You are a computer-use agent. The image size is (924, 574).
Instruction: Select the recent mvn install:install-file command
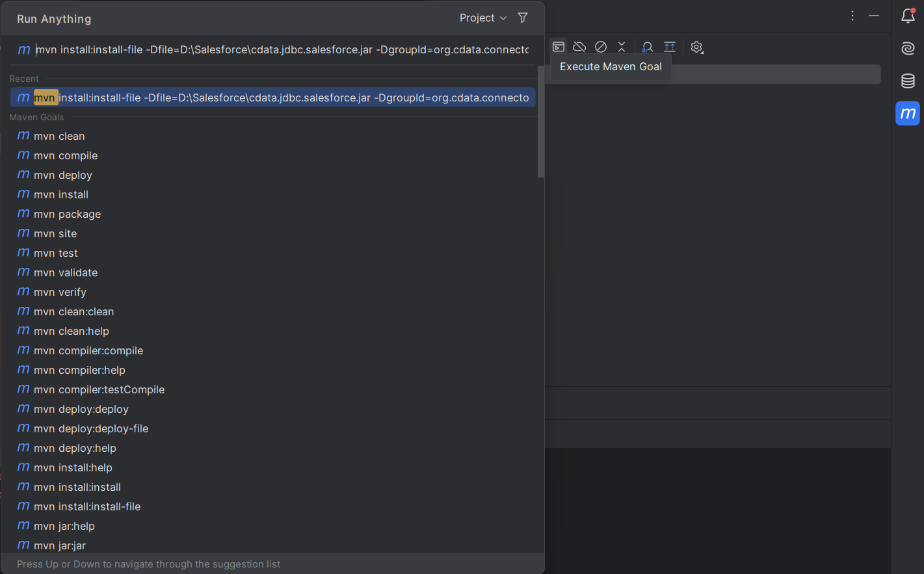pyautogui.click(x=273, y=98)
